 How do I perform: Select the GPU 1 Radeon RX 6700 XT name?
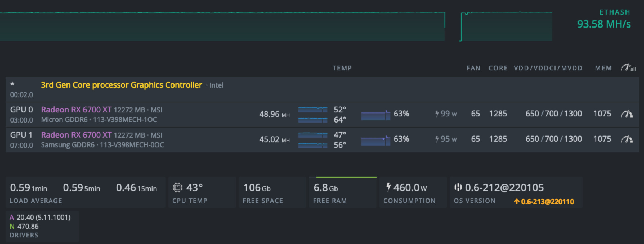click(x=76, y=135)
